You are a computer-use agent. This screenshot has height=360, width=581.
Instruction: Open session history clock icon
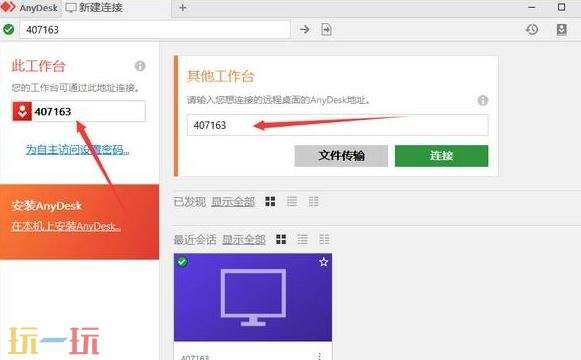(x=532, y=29)
